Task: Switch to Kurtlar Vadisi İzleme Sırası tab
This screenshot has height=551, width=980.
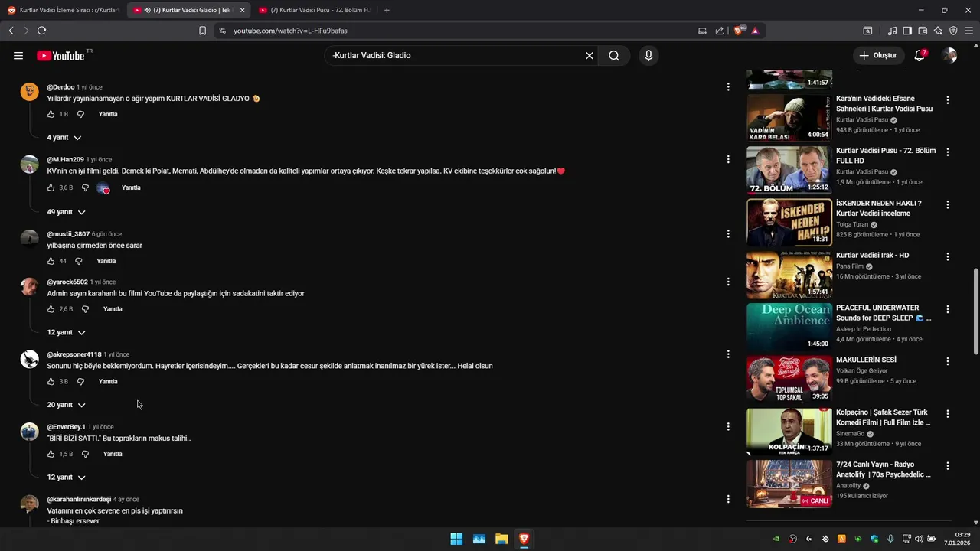Action: tap(63, 10)
